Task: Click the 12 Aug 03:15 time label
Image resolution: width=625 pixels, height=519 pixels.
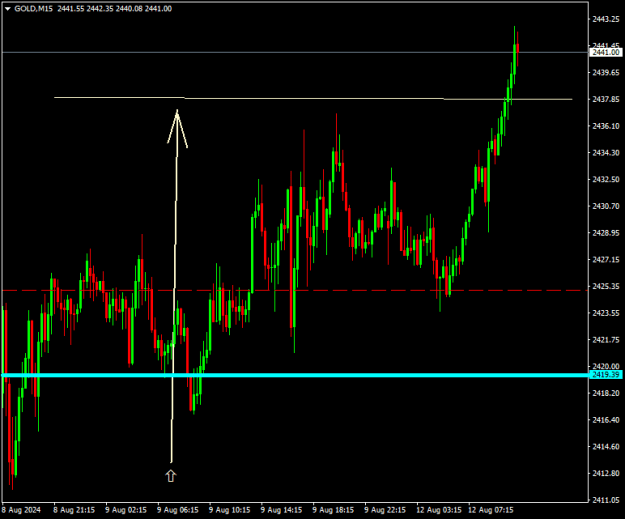Action: tap(439, 510)
